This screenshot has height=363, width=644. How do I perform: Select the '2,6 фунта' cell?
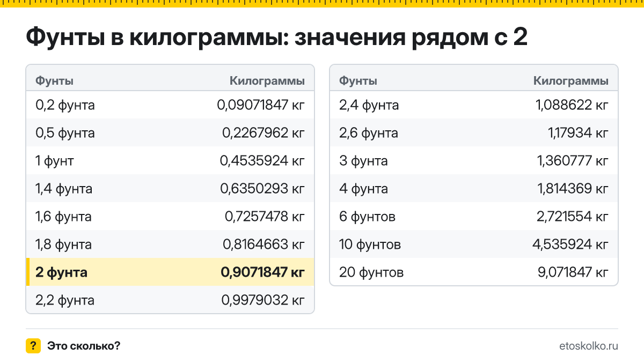369,133
